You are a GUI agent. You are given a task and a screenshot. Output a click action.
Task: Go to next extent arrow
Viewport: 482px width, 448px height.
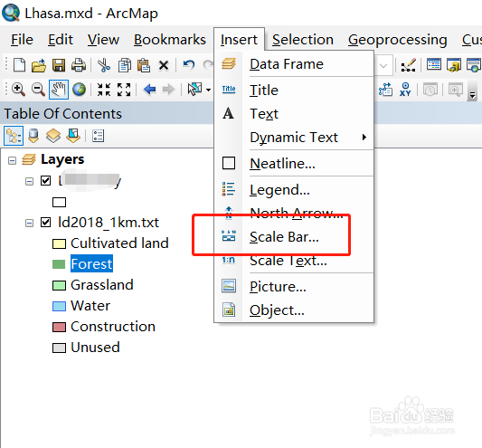point(168,90)
